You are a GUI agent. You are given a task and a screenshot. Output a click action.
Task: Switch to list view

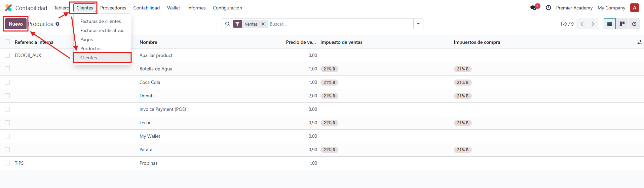pos(609,24)
